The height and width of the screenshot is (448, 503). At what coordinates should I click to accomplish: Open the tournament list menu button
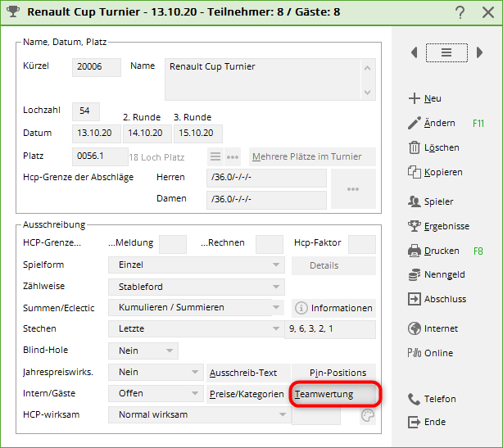(x=446, y=52)
